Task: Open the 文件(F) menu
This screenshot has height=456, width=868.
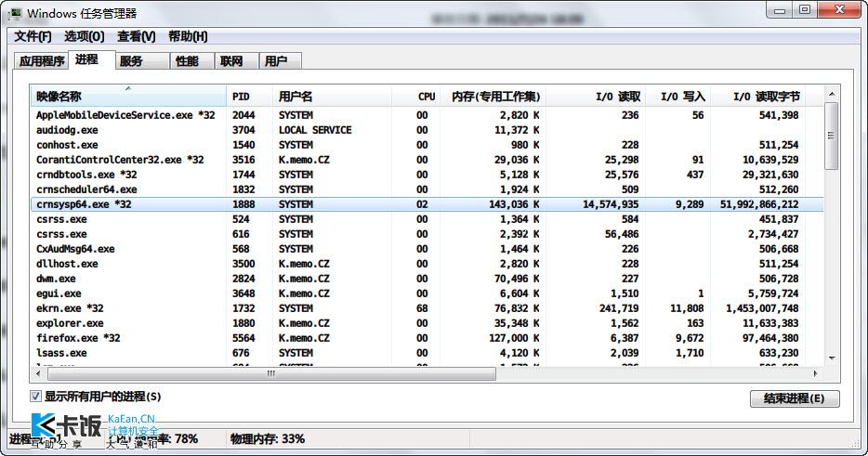Action: pos(33,36)
